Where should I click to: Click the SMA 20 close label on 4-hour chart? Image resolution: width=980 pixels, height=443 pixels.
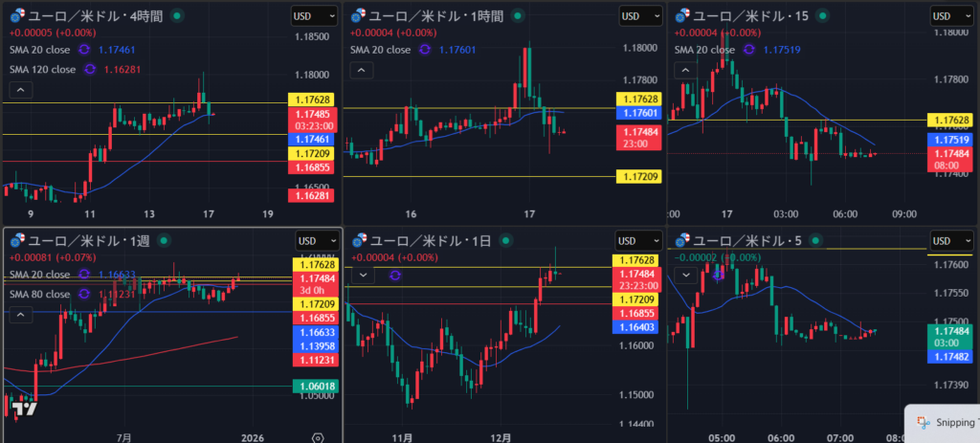click(40, 48)
